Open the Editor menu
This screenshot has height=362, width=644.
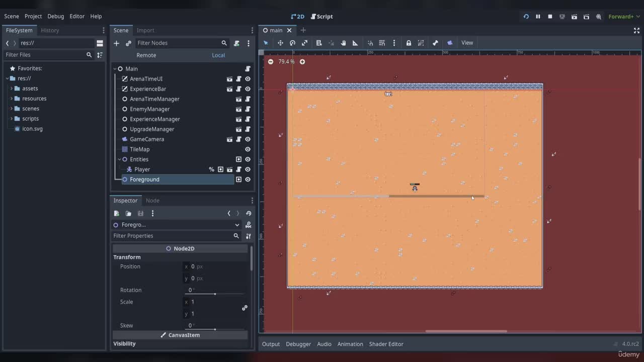coord(77,16)
